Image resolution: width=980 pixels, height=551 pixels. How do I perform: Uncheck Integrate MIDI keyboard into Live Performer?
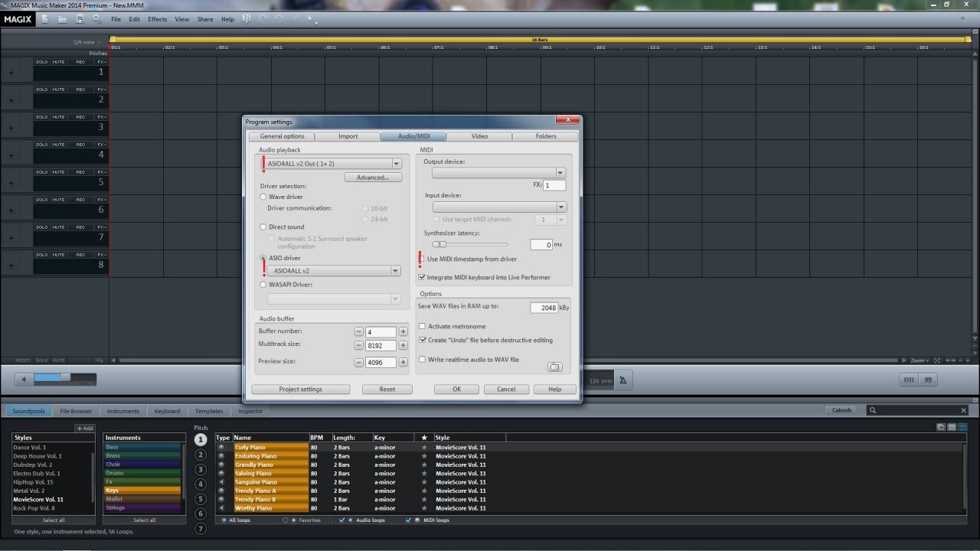coord(422,278)
